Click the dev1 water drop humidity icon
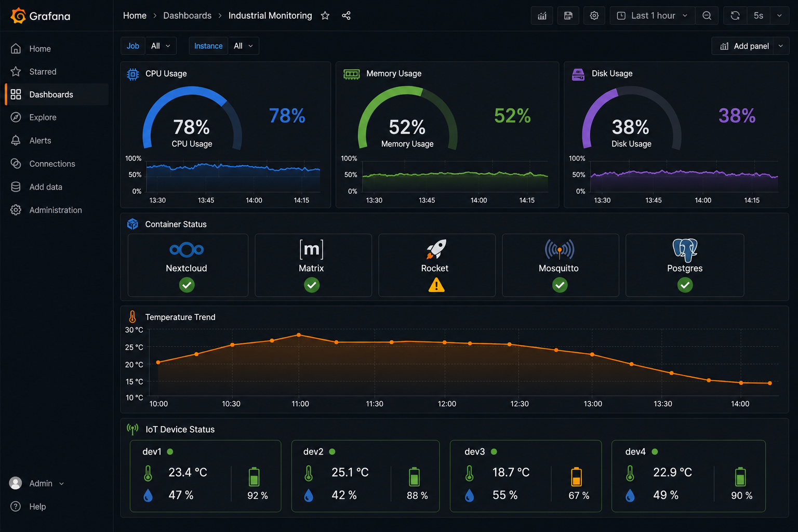Viewport: 798px width, 532px height. (148, 496)
